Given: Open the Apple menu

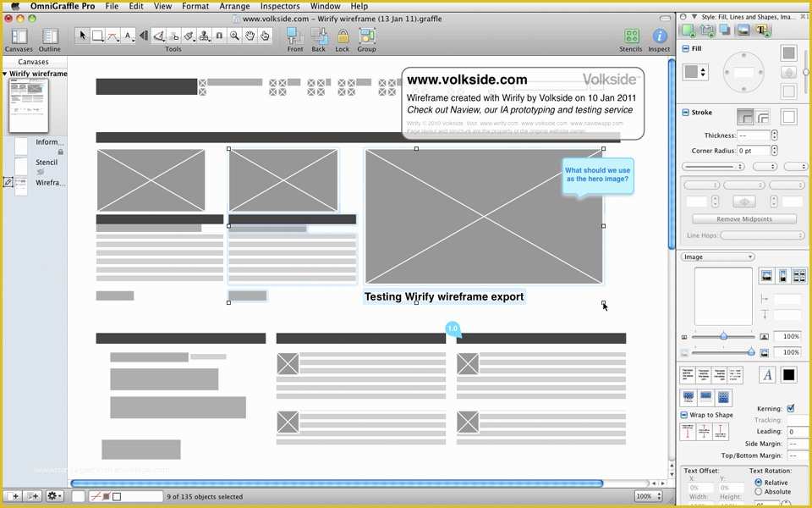Looking at the screenshot, I should point(14,6).
